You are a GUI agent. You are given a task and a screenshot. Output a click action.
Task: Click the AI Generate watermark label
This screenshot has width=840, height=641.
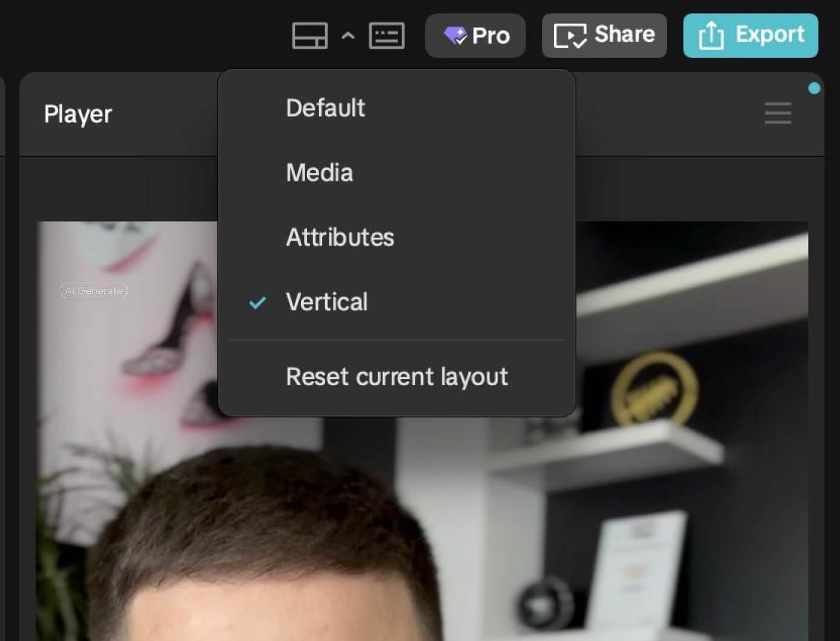pos(94,291)
